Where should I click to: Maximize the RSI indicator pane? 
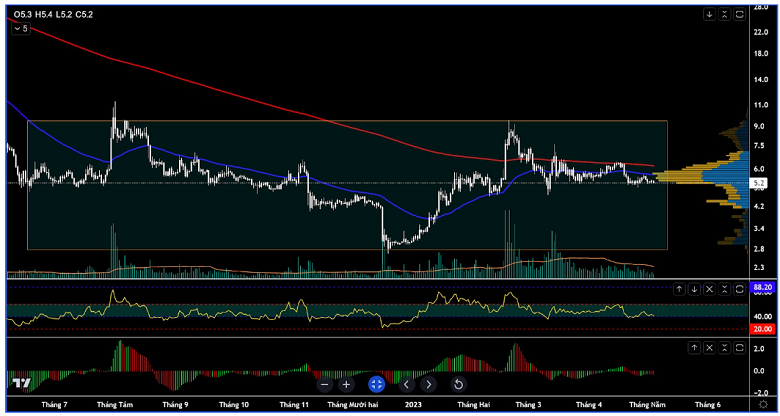point(740,288)
